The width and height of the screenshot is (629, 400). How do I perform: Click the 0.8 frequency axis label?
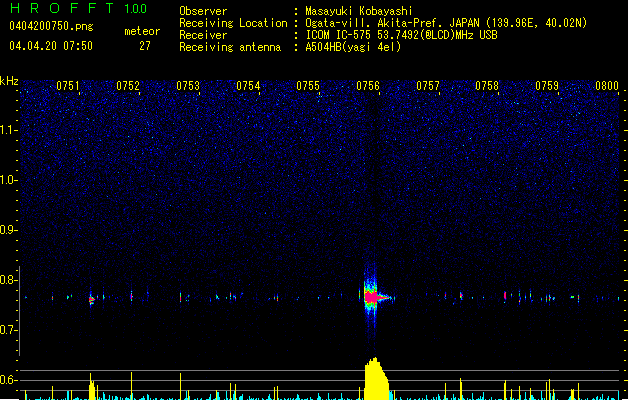click(x=9, y=280)
